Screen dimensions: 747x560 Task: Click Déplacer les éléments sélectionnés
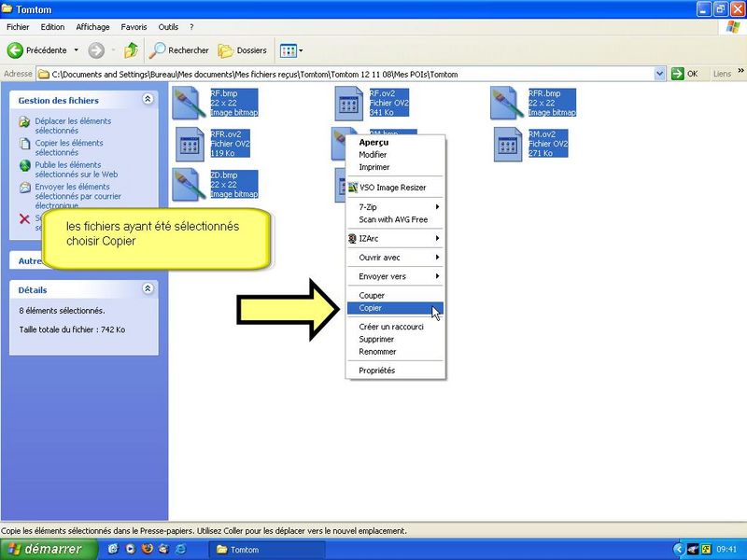73,126
